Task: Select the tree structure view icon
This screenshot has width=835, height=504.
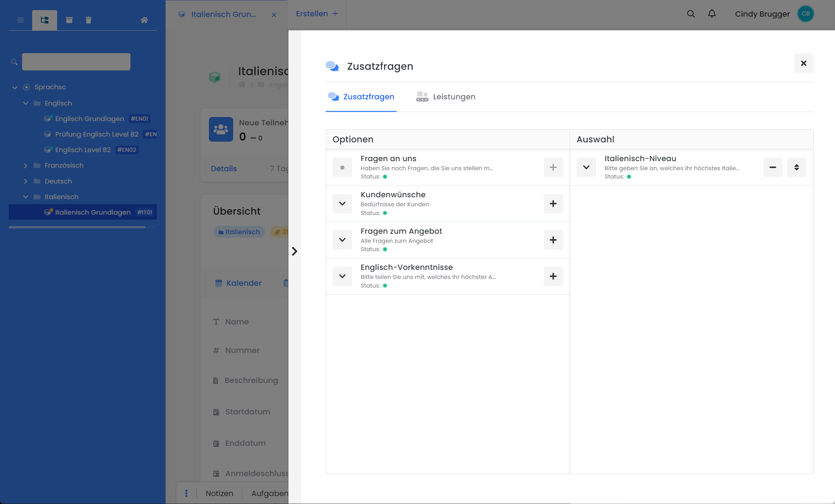Action: click(x=44, y=20)
